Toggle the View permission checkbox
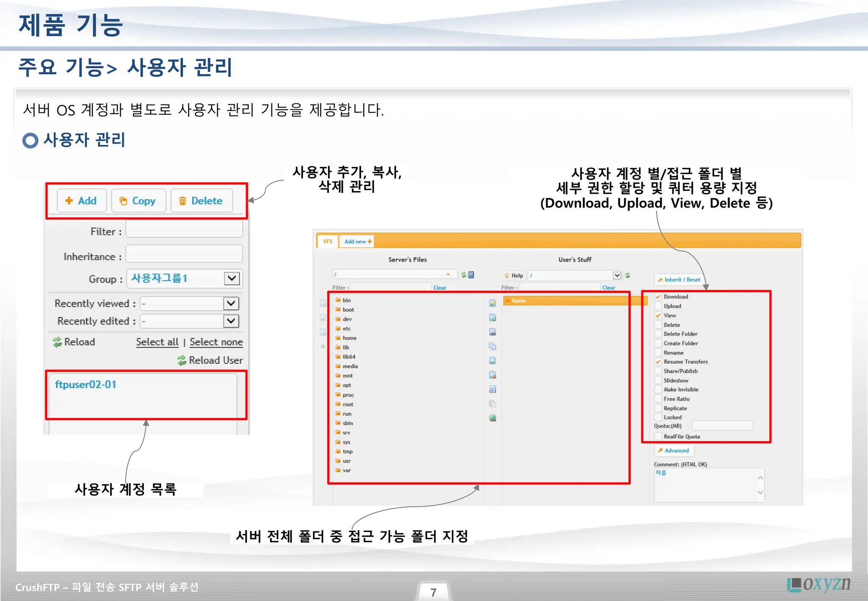 [x=658, y=315]
